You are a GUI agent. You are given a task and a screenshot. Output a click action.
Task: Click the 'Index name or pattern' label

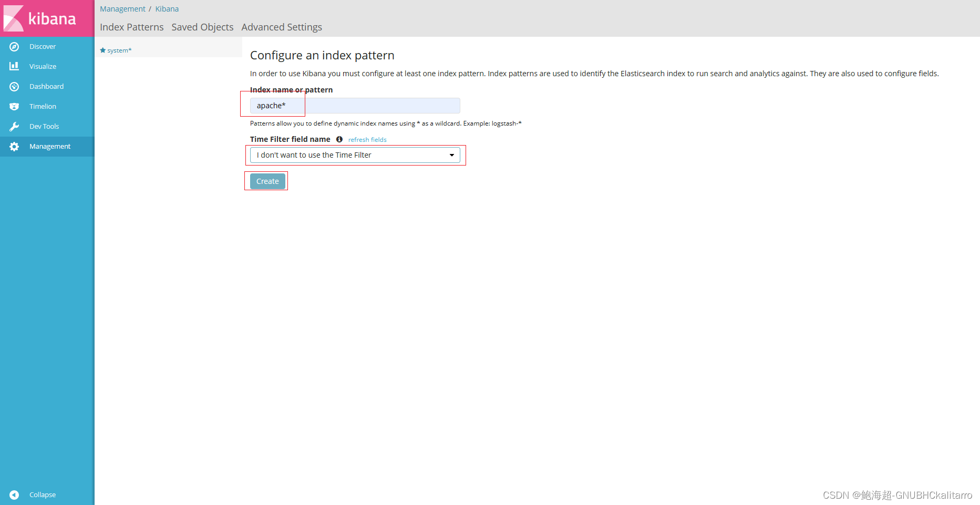(291, 90)
